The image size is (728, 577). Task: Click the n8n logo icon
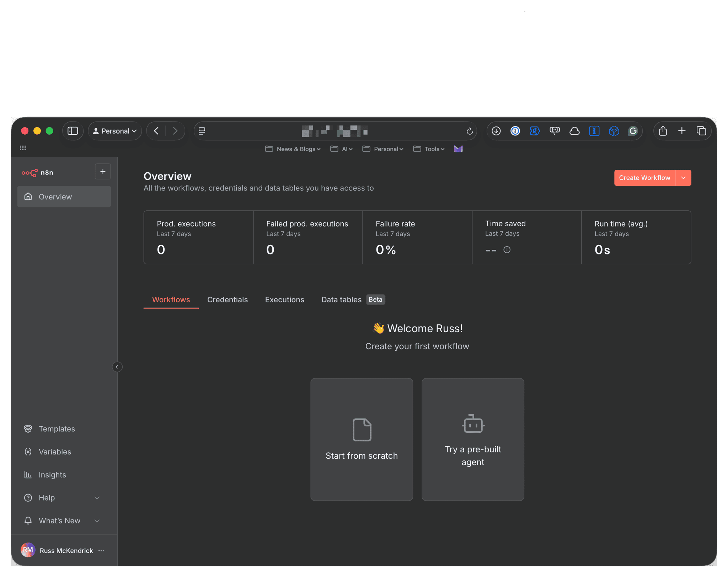[x=30, y=173]
